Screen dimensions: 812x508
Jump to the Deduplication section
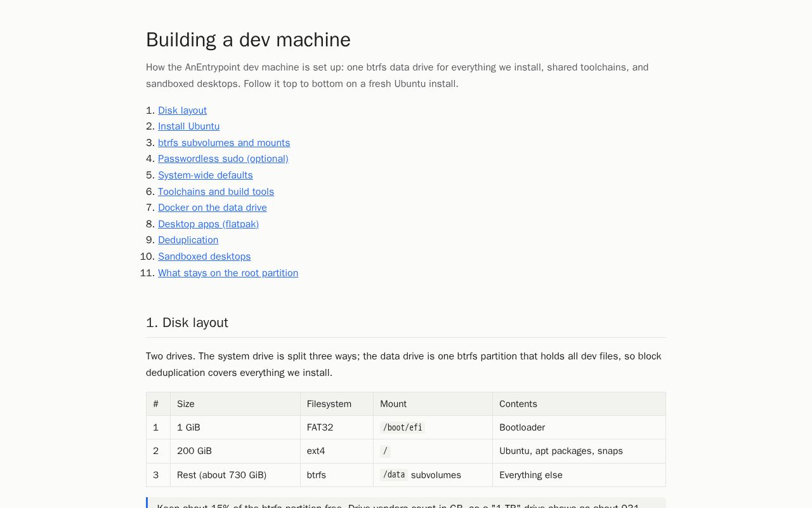[x=188, y=240]
